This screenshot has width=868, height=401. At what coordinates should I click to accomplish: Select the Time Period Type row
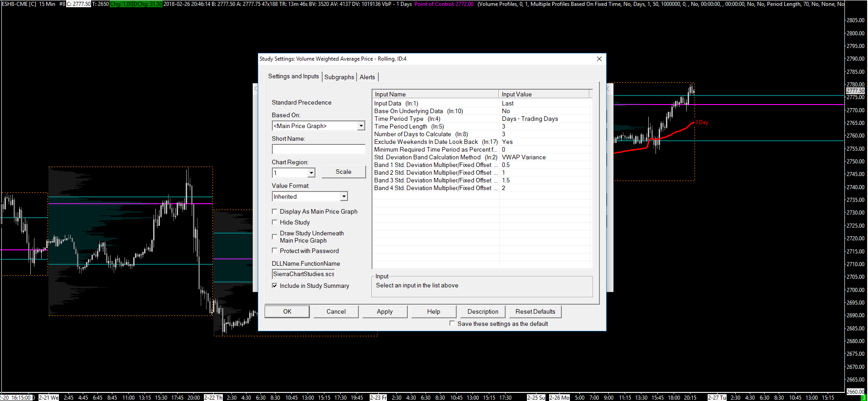point(482,119)
